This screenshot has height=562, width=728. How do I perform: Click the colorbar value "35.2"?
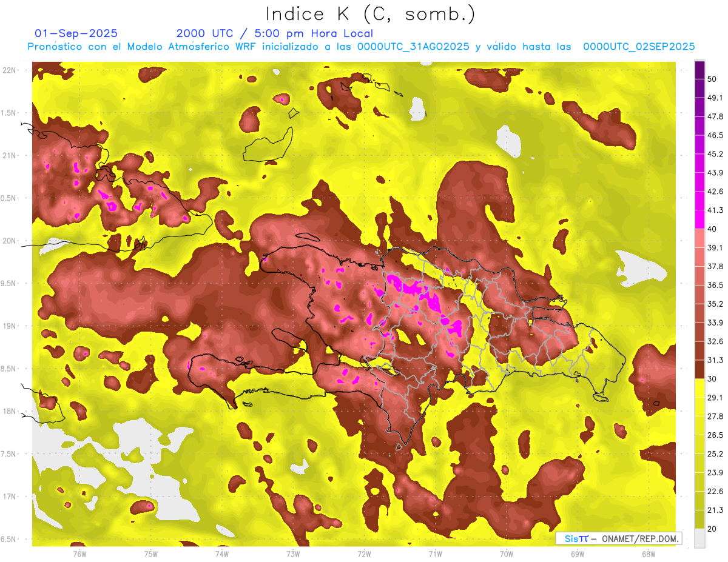pyautogui.click(x=715, y=304)
